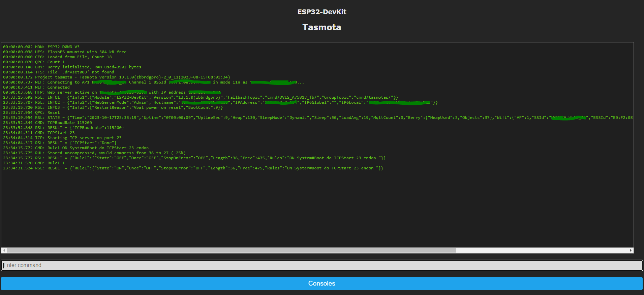
Task: Click the 'Project tasmota - Tasmota Version 13.1.0' line
Action: [x=117, y=77]
